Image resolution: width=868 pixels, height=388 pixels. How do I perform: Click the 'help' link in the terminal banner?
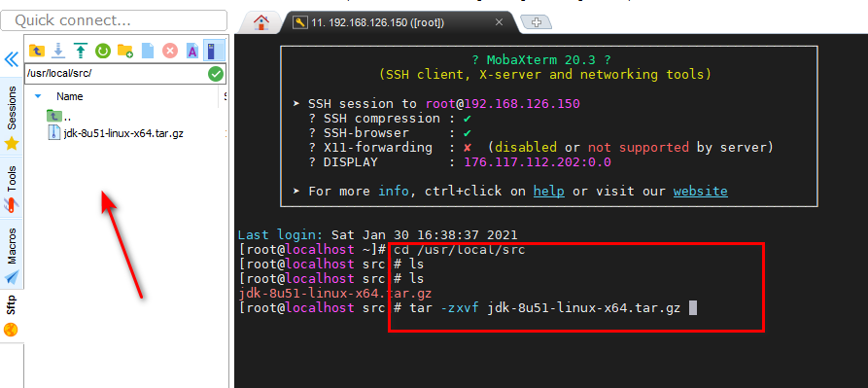click(548, 191)
